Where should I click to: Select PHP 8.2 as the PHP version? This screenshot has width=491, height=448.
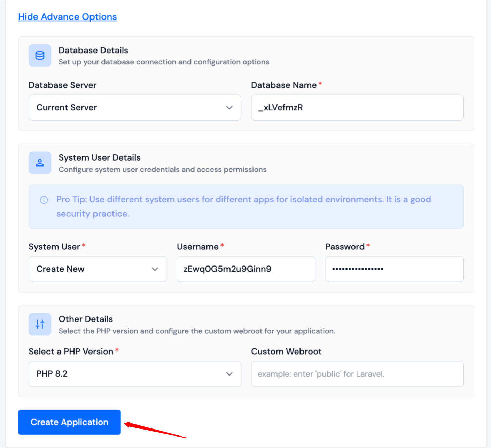[135, 374]
